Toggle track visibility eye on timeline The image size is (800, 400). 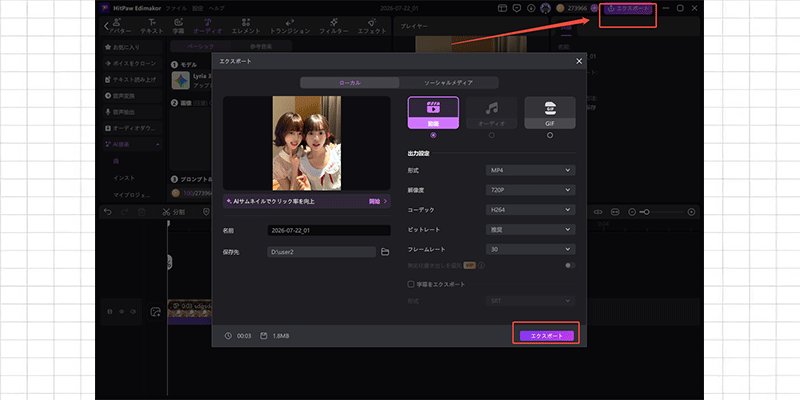pos(122,311)
